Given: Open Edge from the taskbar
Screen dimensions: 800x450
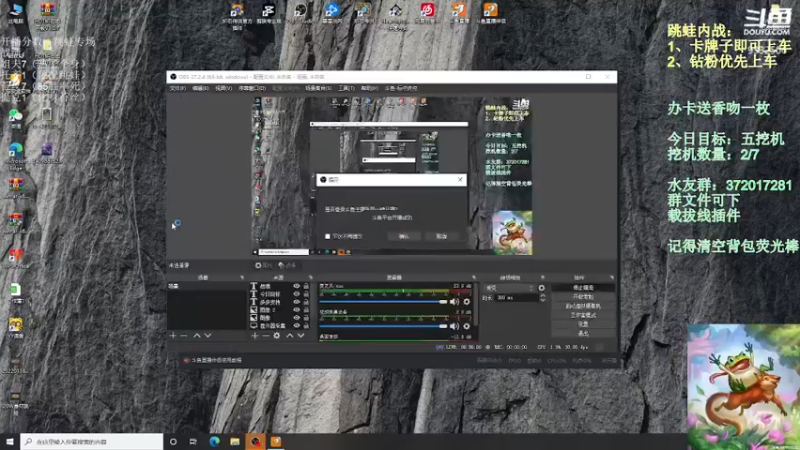Looking at the screenshot, I should [x=214, y=441].
